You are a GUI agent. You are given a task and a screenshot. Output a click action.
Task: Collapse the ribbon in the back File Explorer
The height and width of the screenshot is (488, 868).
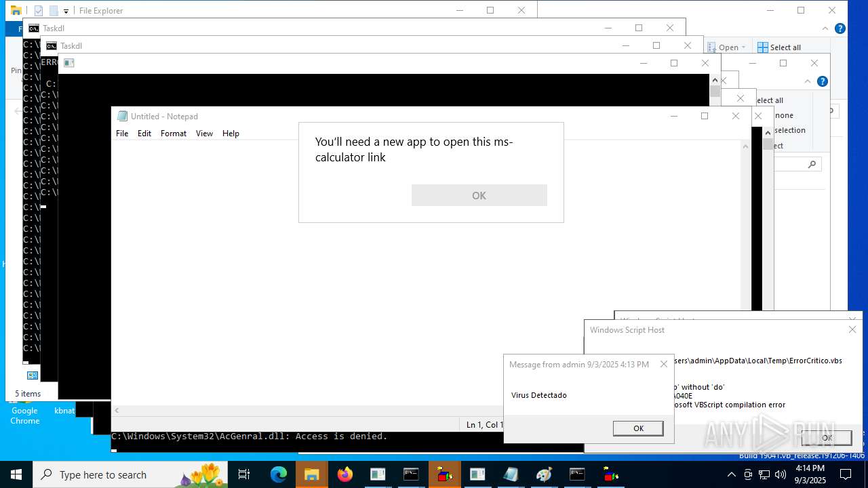pyautogui.click(x=825, y=28)
